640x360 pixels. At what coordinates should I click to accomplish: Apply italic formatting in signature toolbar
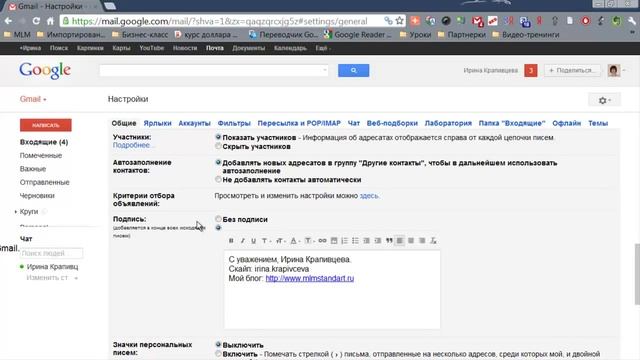[x=242, y=241]
